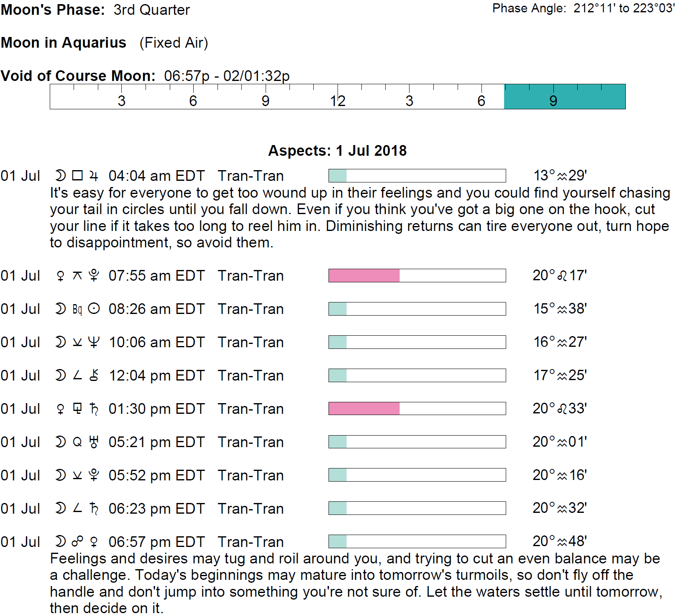Select the Uranus glyph in the 05:21 pm row
Screen dimensions: 685x616
pyautogui.click(x=94, y=442)
